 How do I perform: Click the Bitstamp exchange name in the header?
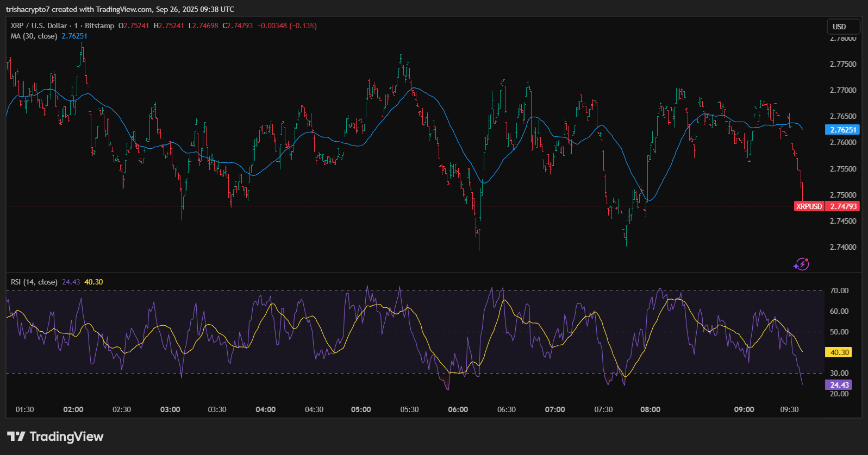(x=99, y=26)
